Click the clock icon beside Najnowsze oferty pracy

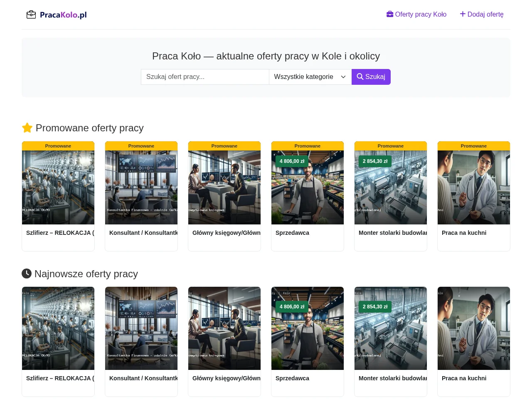click(x=27, y=273)
